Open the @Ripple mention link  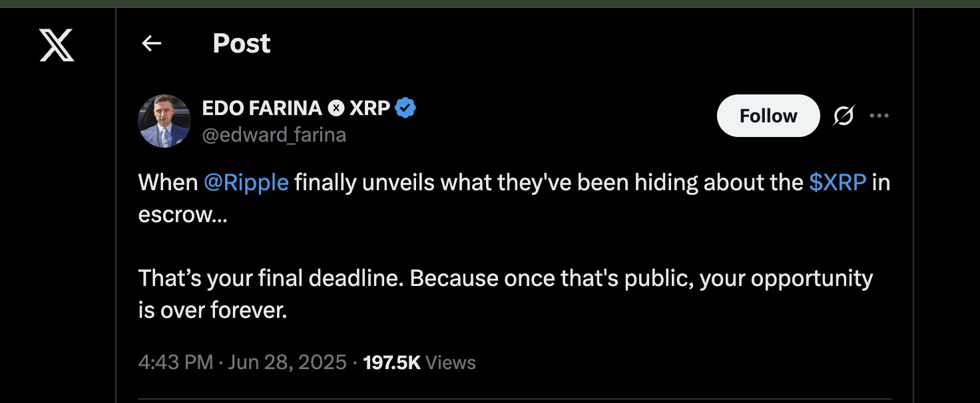246,182
